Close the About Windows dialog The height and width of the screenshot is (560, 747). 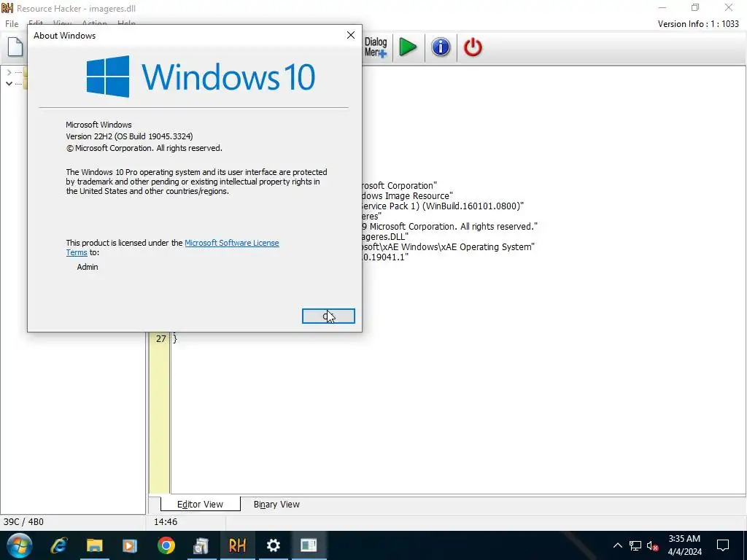click(351, 35)
